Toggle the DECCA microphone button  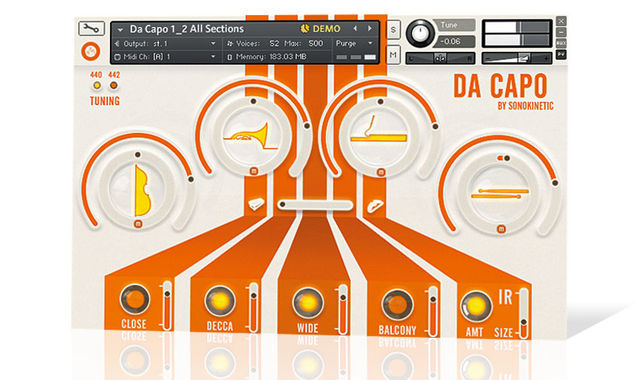click(220, 301)
